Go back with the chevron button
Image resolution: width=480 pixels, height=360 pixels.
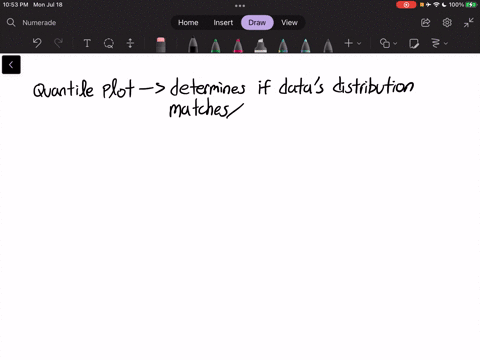11,65
